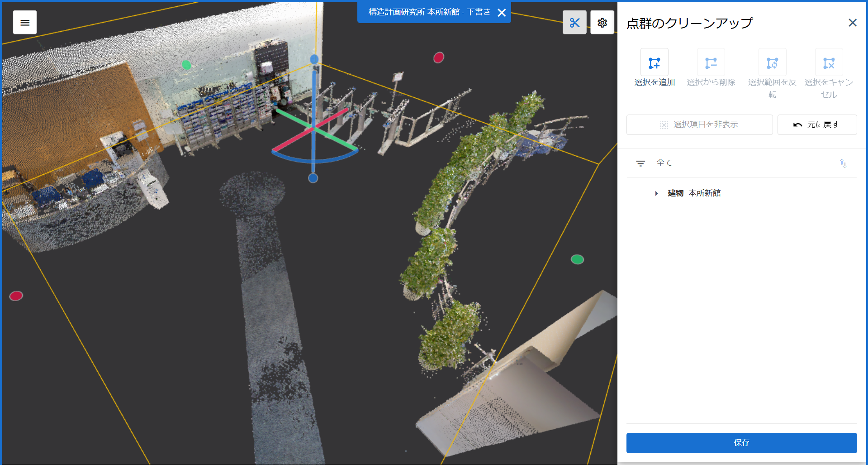
Task: Click the bottom blue gizmo axis handle
Action: (x=313, y=178)
